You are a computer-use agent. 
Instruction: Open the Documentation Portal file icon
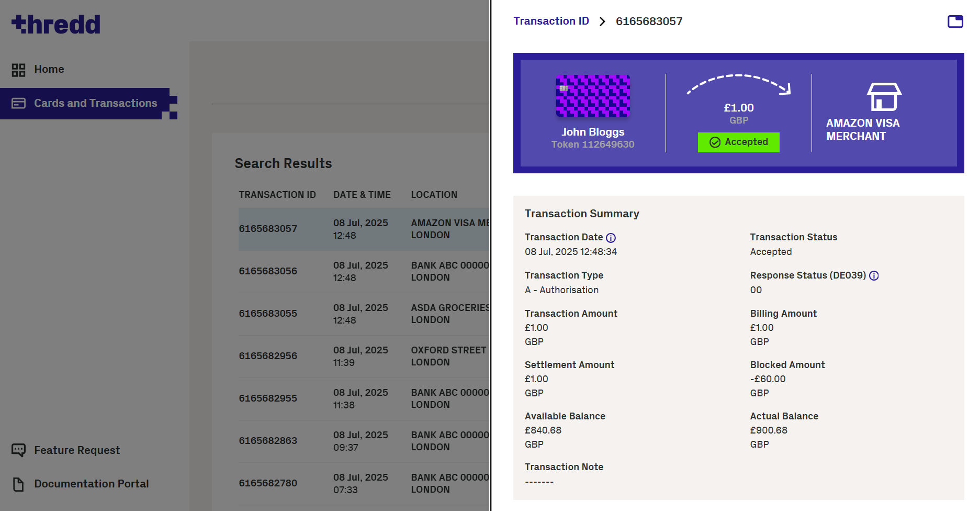(x=19, y=484)
